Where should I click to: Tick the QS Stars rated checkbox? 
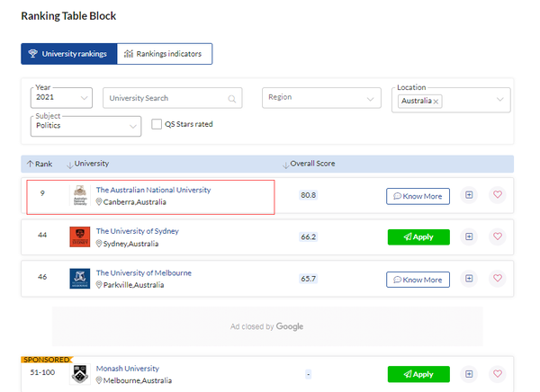(x=157, y=124)
